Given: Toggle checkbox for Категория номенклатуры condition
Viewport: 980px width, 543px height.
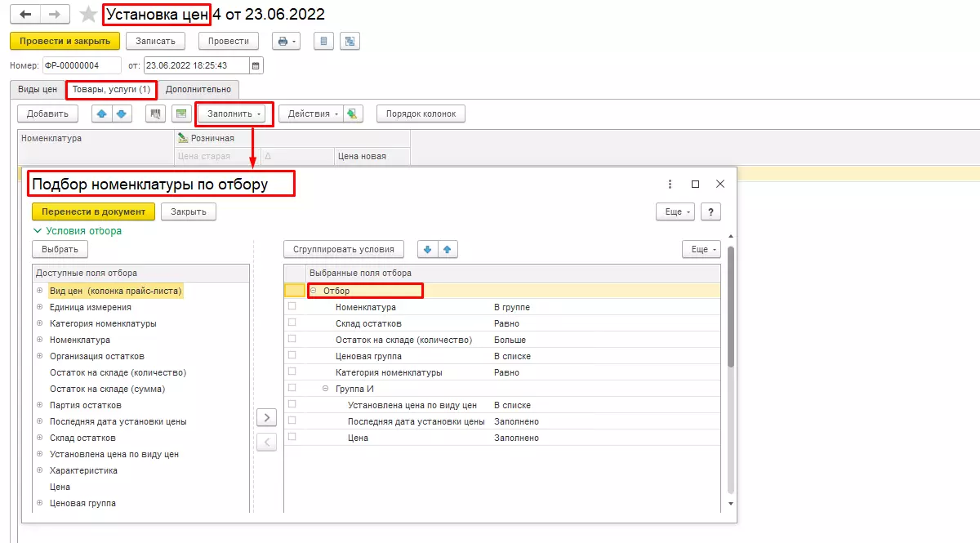Looking at the screenshot, I should [292, 372].
